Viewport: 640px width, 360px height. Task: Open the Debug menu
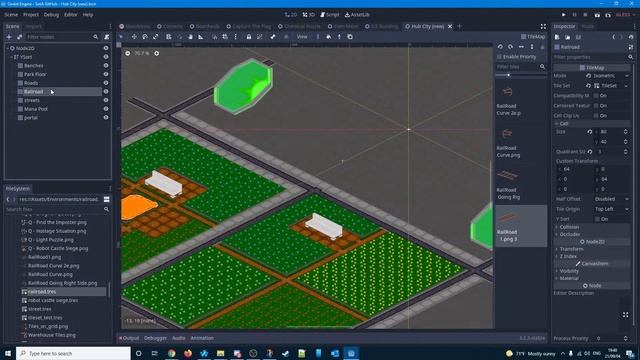tap(51, 15)
